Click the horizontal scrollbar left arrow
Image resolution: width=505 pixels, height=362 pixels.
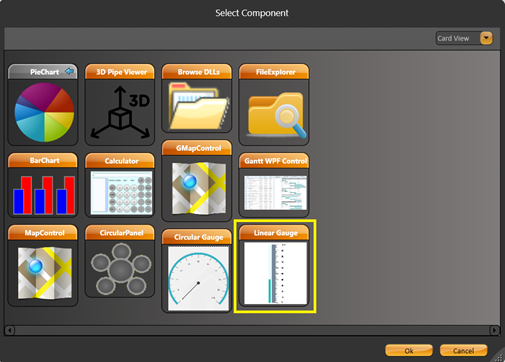tap(10, 330)
